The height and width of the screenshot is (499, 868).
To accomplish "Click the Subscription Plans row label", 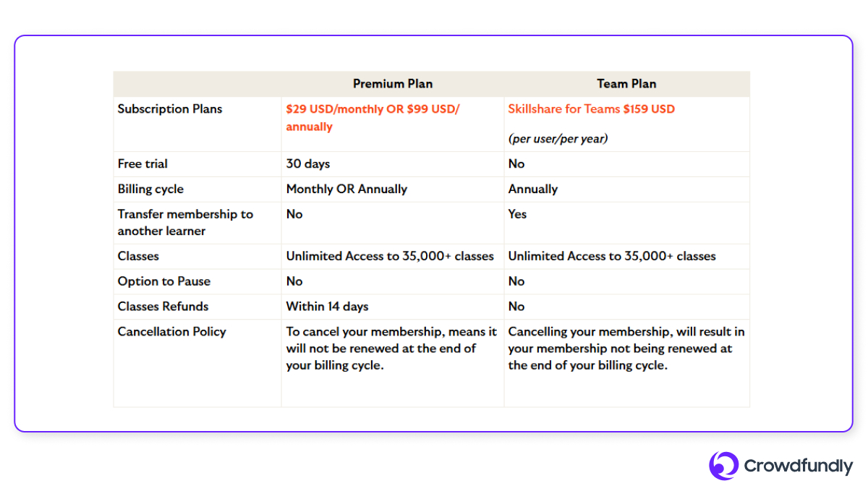I will (170, 109).
